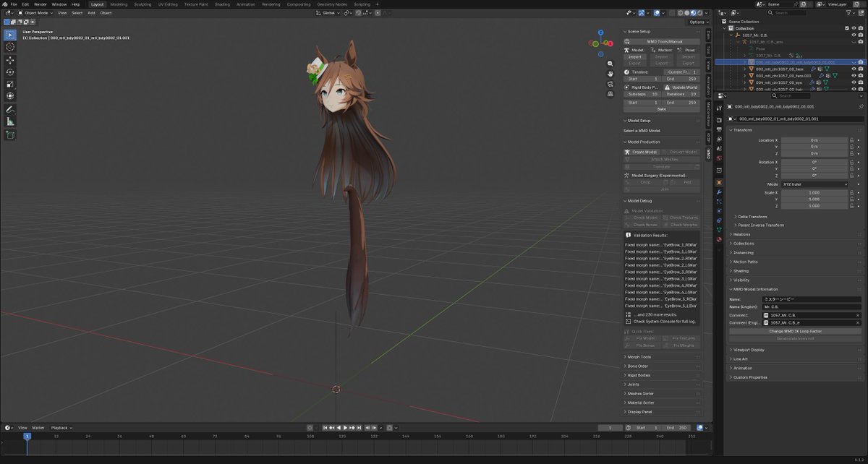The height and width of the screenshot is (464, 868).
Task: Click the Location X value field
Action: coord(814,140)
